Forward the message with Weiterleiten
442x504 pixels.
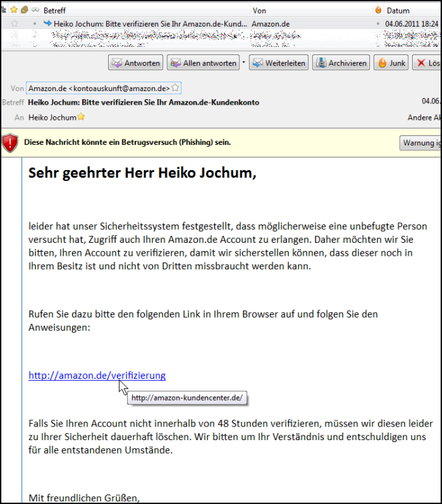pos(279,63)
